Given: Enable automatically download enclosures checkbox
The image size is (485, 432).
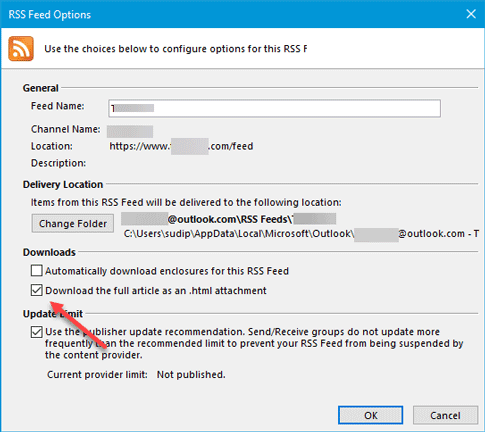Looking at the screenshot, I should pos(37,271).
